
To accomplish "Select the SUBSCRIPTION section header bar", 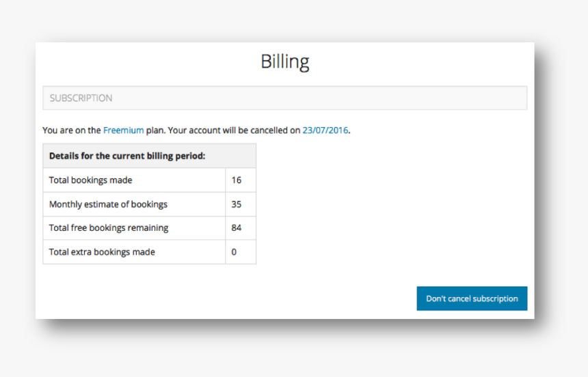I will [284, 98].
